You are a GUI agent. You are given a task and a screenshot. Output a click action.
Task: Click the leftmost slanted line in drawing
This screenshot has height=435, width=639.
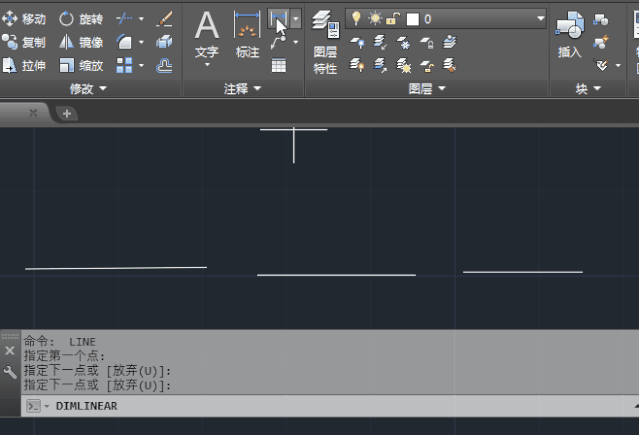click(x=116, y=268)
